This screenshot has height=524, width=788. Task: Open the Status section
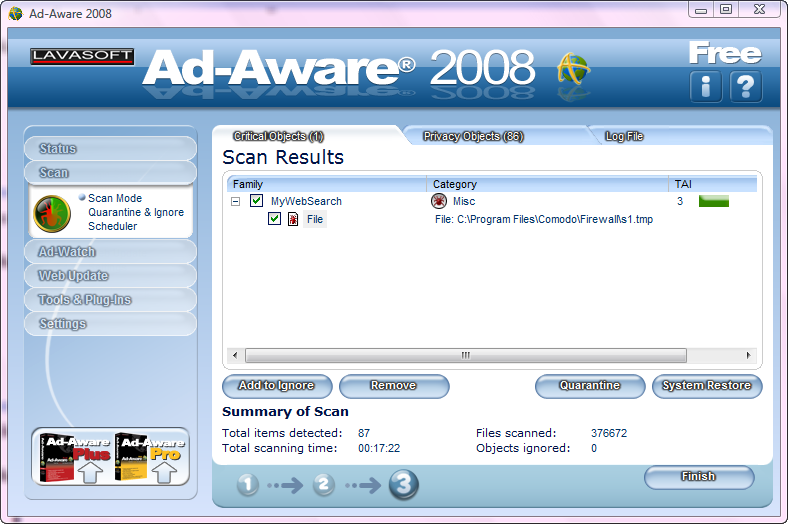coord(110,149)
